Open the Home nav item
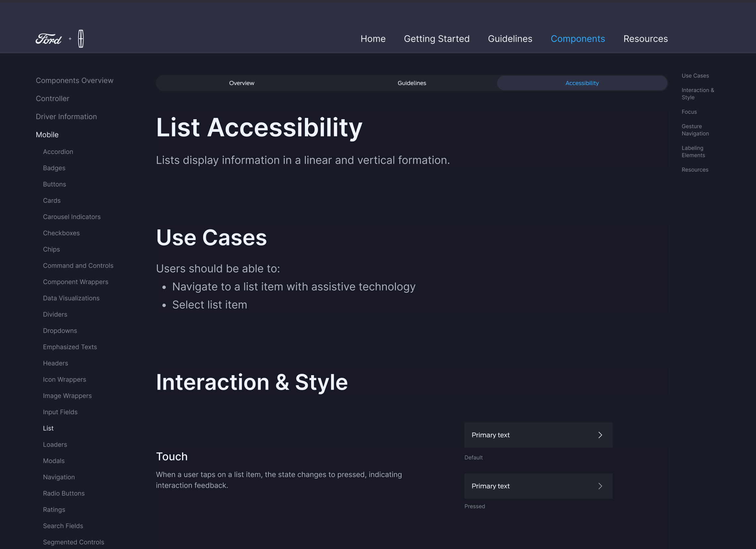 click(x=373, y=39)
